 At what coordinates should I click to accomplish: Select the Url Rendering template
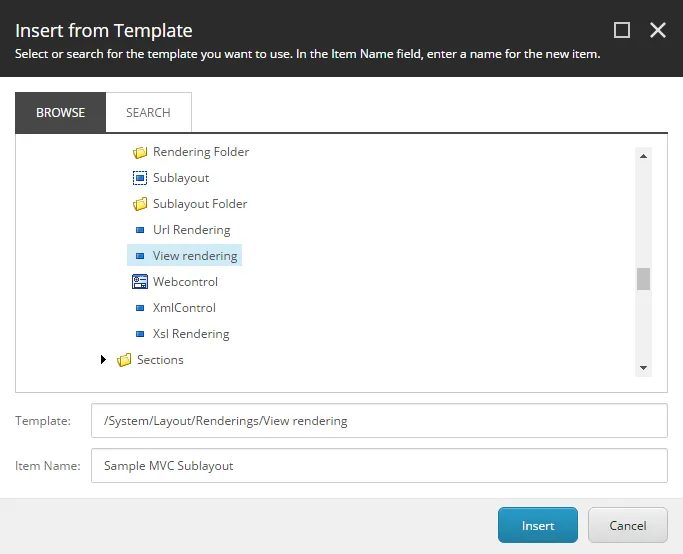pos(192,230)
